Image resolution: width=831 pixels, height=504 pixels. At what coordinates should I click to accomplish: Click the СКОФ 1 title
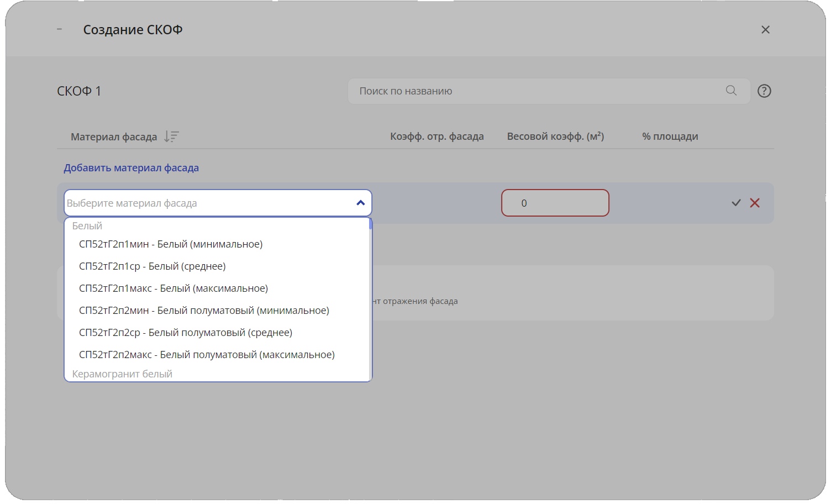pyautogui.click(x=79, y=91)
